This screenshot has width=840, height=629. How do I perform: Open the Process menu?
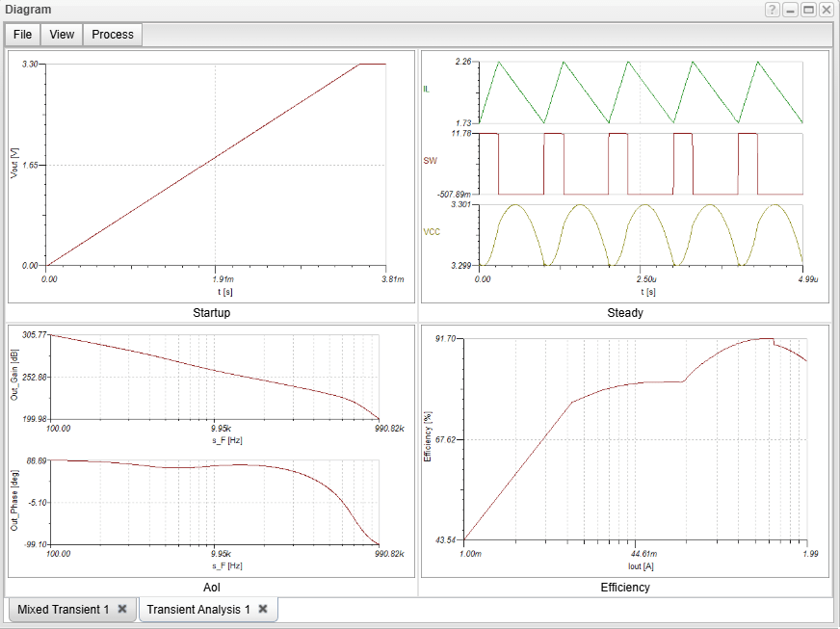113,35
